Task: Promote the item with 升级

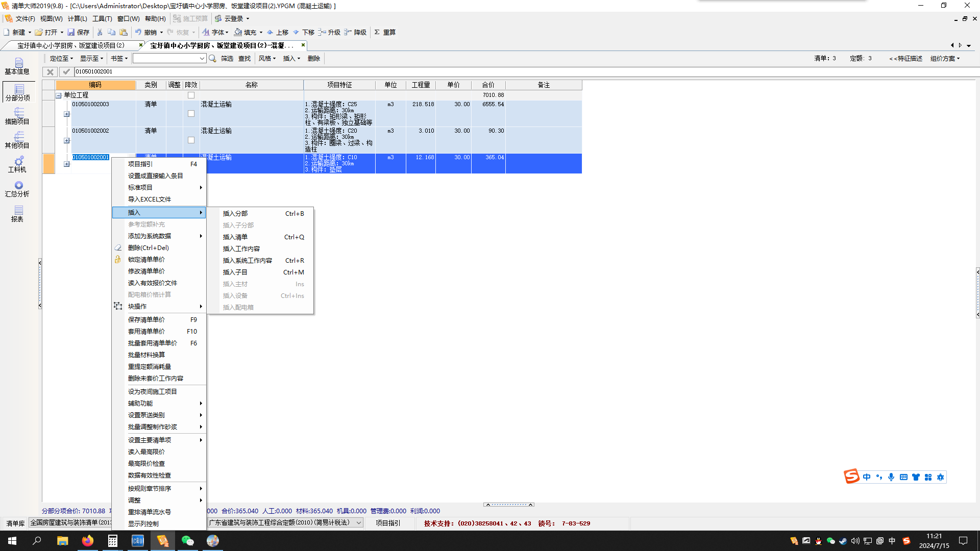Action: tap(329, 32)
